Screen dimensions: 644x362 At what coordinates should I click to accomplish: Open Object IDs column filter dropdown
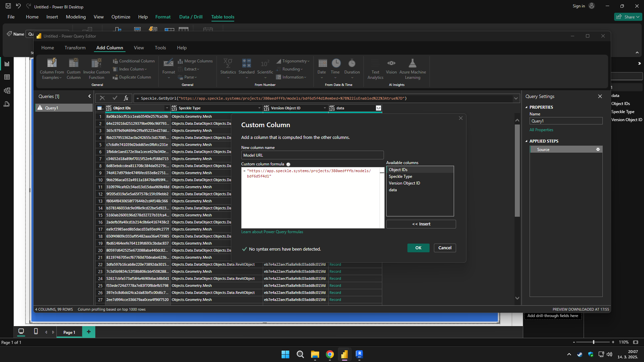coord(167,108)
